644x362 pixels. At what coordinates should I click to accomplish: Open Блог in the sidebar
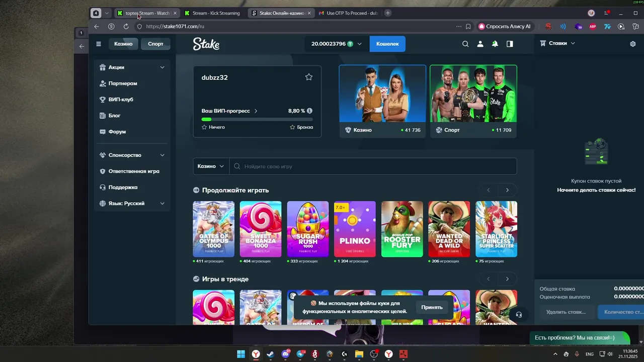coord(132,116)
